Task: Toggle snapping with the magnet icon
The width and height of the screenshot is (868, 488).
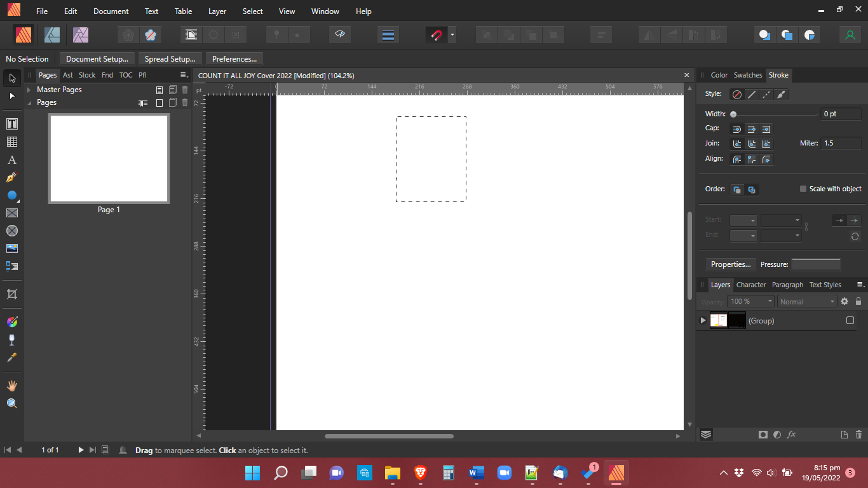Action: (x=438, y=34)
